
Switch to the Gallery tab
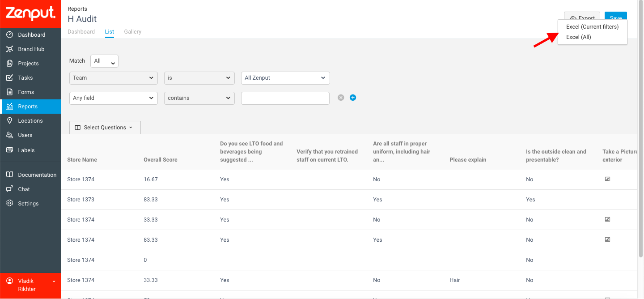[133, 32]
